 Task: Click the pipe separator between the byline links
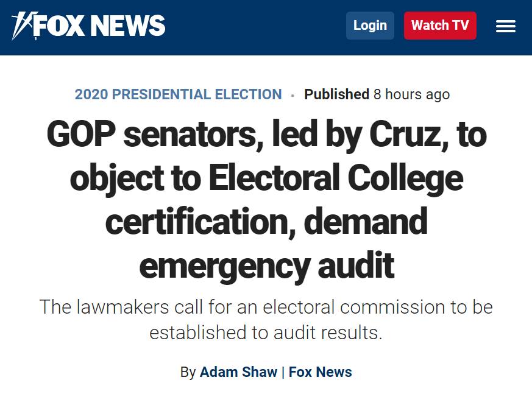click(x=283, y=372)
